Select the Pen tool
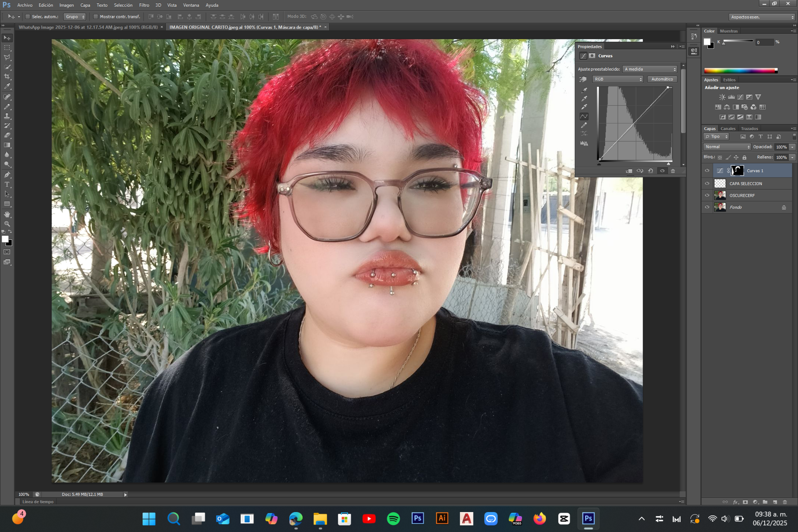 click(x=7, y=175)
